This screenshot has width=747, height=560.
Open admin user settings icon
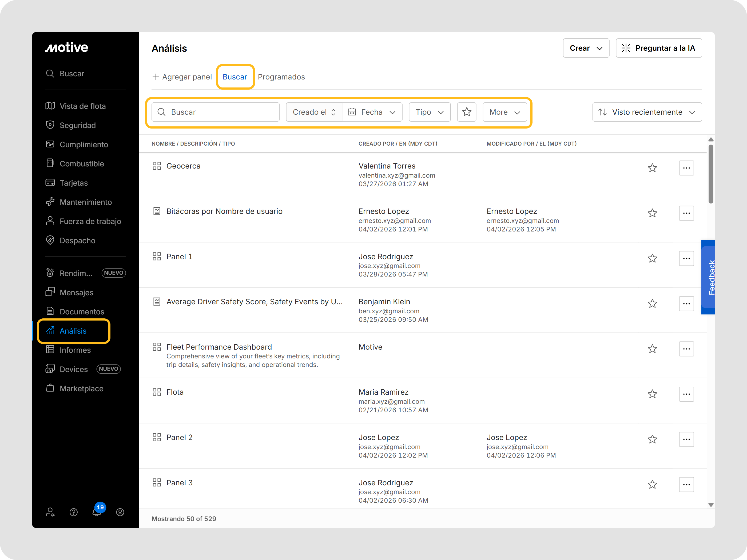(50, 512)
